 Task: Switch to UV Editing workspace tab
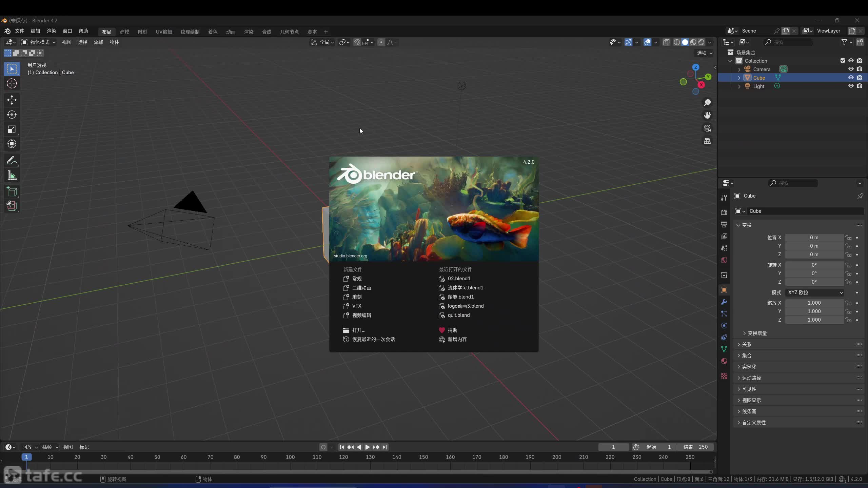(x=164, y=32)
